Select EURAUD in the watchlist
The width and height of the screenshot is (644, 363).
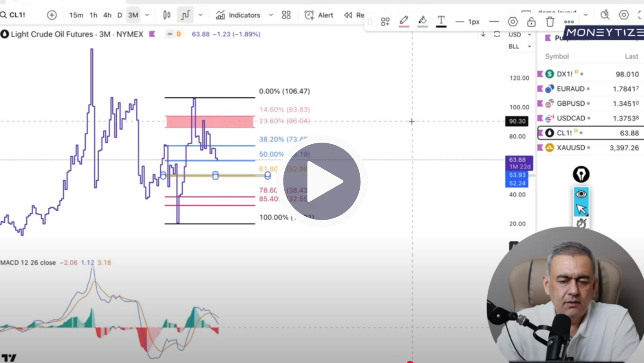[591, 89]
